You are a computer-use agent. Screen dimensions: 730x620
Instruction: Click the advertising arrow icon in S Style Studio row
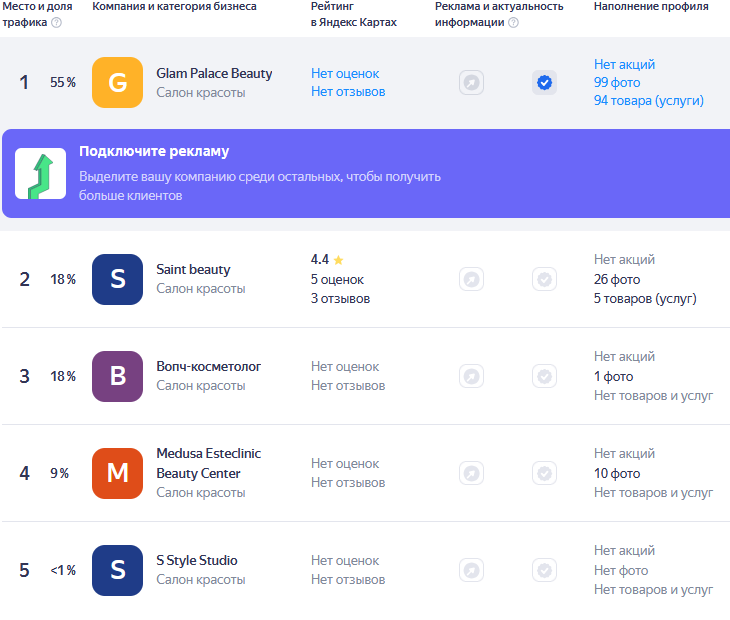click(x=472, y=570)
